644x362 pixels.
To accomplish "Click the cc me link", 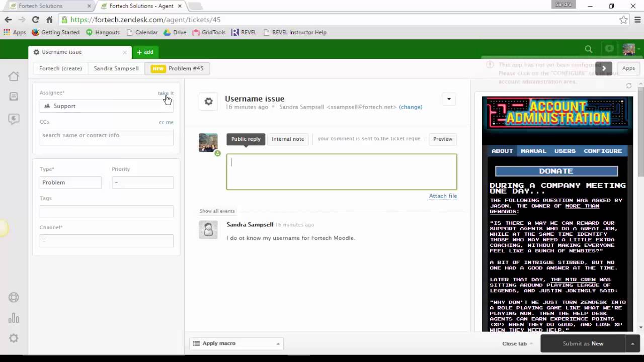I will 166,122.
